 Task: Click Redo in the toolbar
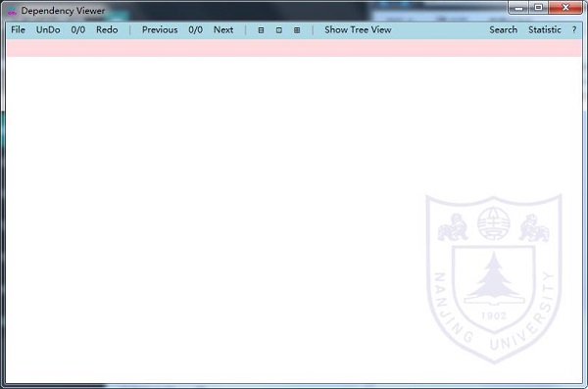tap(107, 29)
